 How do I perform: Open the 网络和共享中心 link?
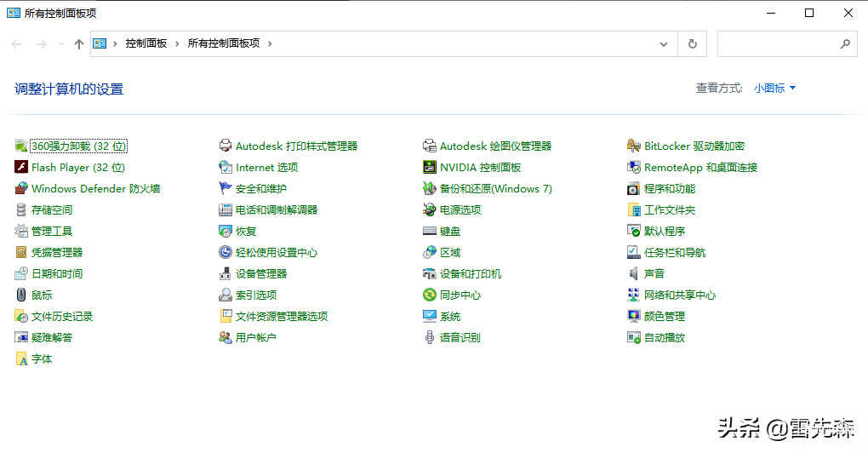pyautogui.click(x=680, y=295)
